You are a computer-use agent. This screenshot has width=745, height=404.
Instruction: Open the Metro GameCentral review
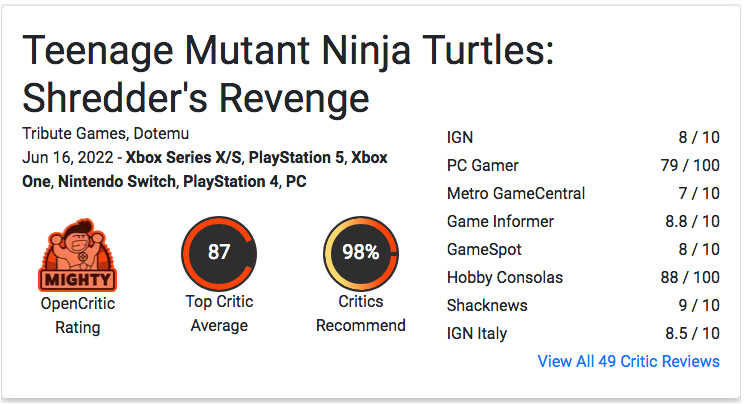(583, 193)
